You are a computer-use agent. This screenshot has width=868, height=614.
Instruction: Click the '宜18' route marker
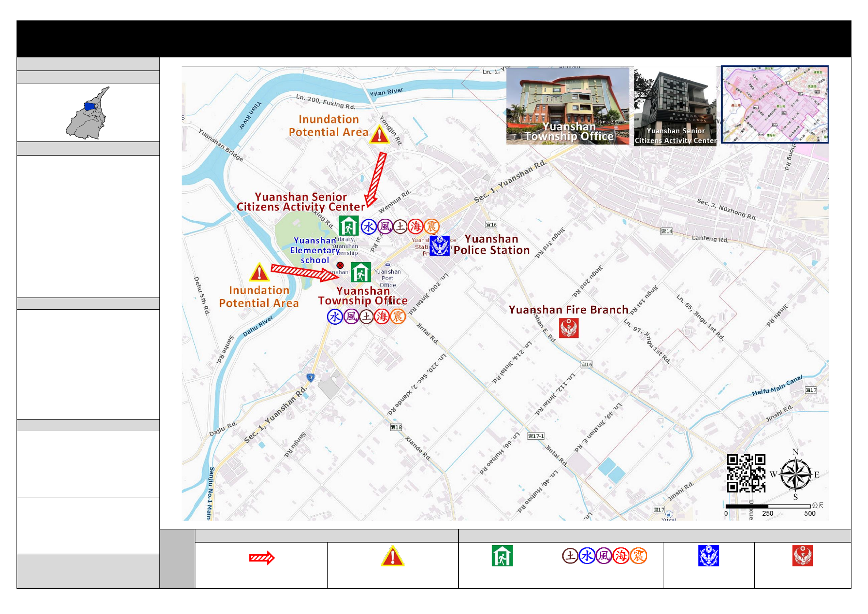(396, 427)
